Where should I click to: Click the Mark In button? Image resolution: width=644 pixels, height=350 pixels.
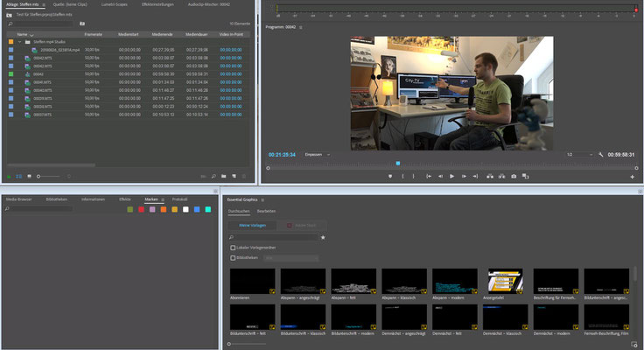pos(402,176)
